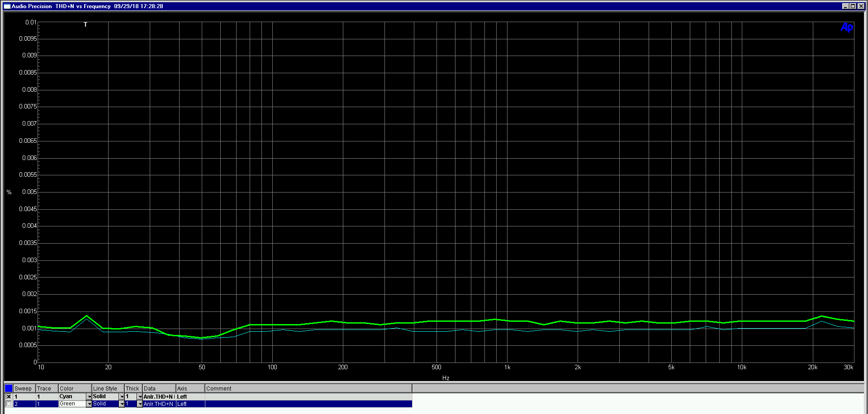Click the 10k X-axis label

click(742, 367)
